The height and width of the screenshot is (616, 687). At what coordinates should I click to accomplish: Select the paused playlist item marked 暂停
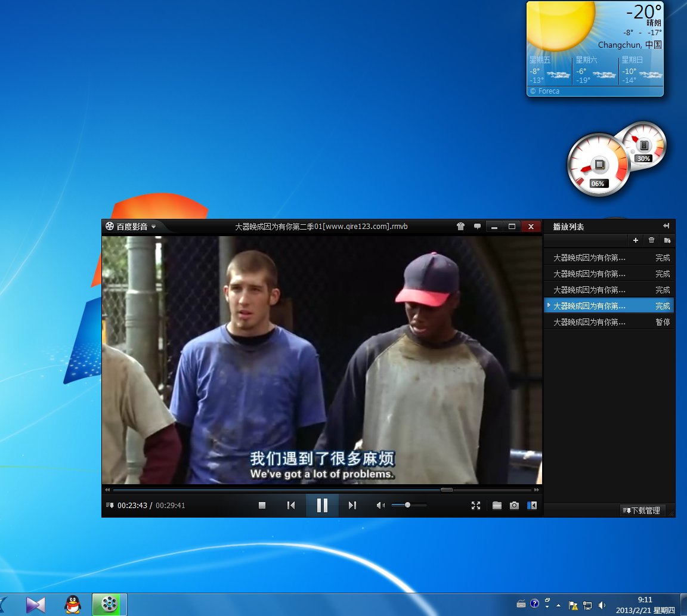coord(602,321)
